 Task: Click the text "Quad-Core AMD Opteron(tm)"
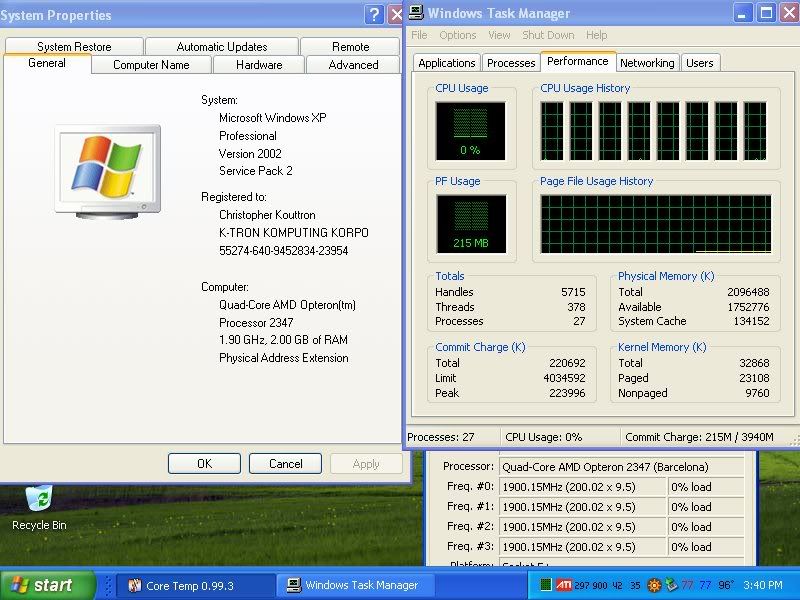click(x=287, y=305)
